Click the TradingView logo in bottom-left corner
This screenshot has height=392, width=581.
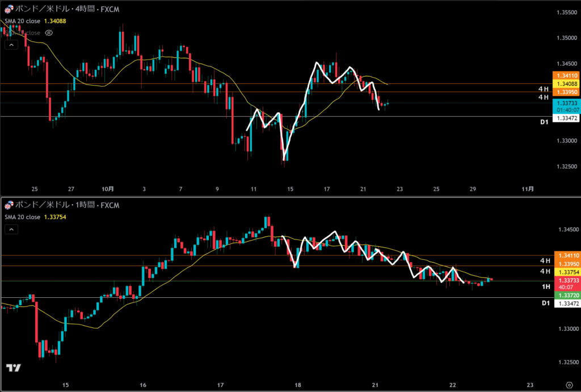[x=14, y=368]
